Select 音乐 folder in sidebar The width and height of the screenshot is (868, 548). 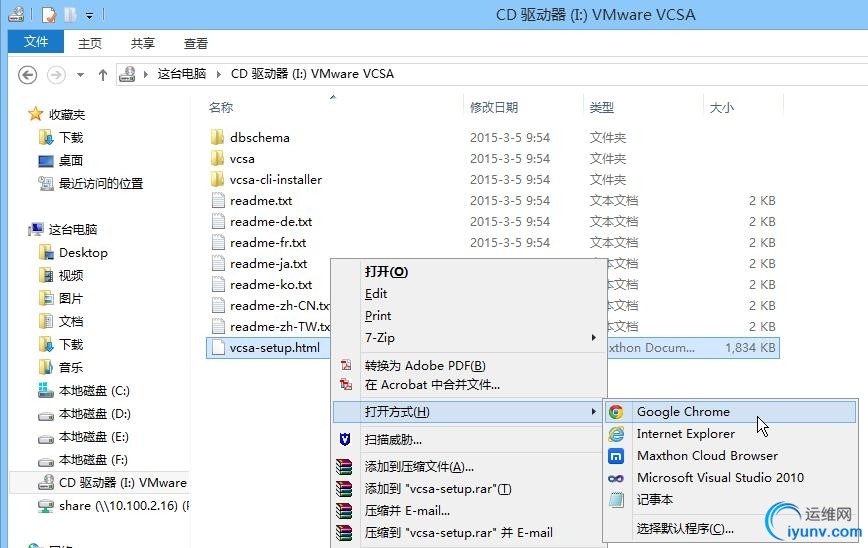tap(71, 367)
